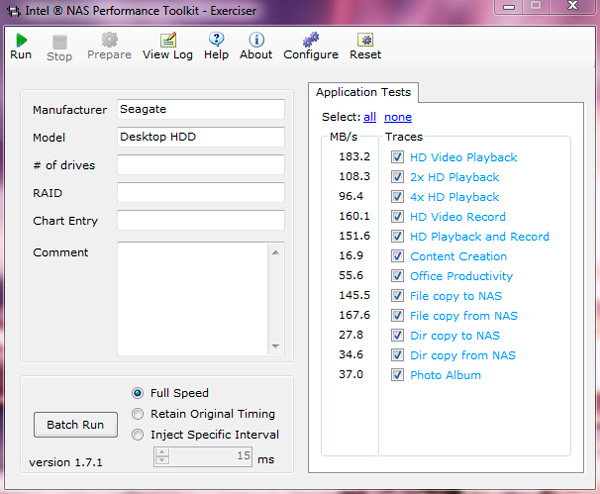Image resolution: width=600 pixels, height=494 pixels.
Task: Open the Content Creation link
Action: click(458, 256)
